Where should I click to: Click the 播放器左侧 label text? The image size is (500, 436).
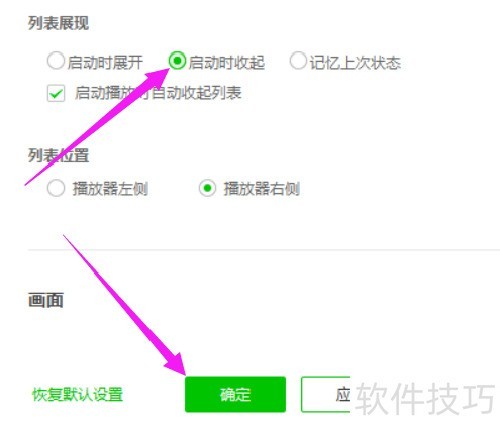(110, 189)
